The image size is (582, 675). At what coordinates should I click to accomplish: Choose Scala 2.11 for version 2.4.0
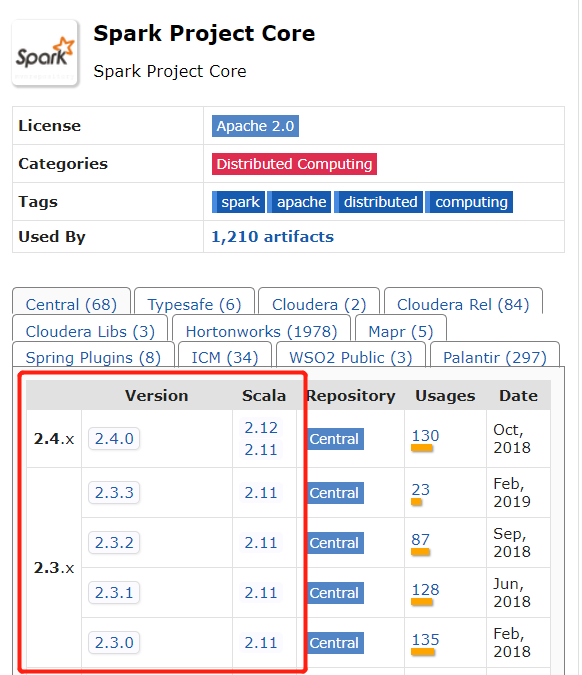click(261, 450)
